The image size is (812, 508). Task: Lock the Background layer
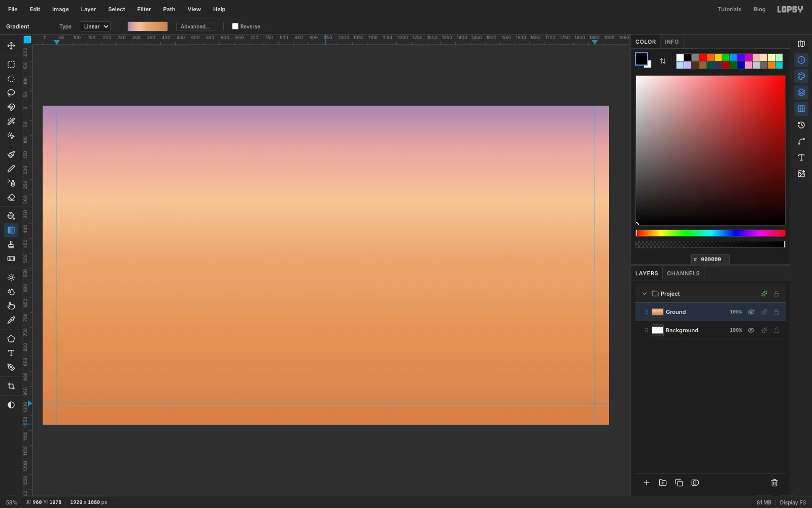tap(776, 330)
